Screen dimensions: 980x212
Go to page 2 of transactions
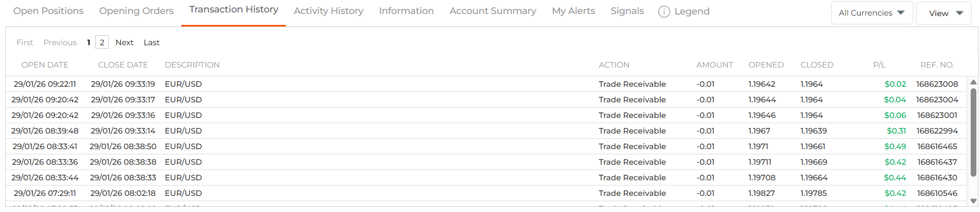pyautogui.click(x=102, y=43)
